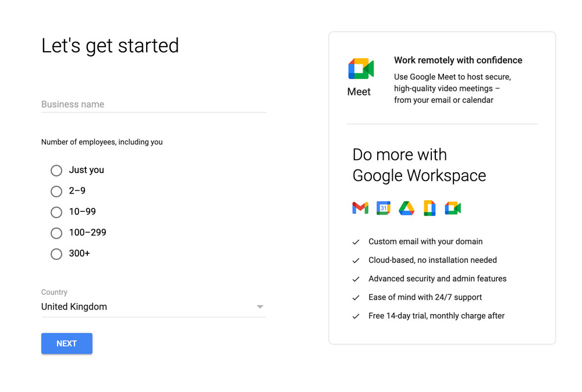Click the Google Drive icon

tap(406, 208)
